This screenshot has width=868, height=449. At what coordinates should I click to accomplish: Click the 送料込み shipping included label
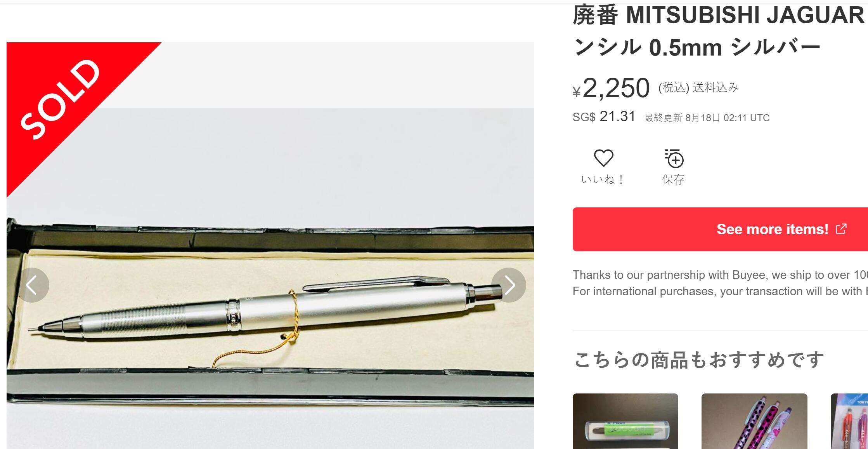[x=716, y=87]
